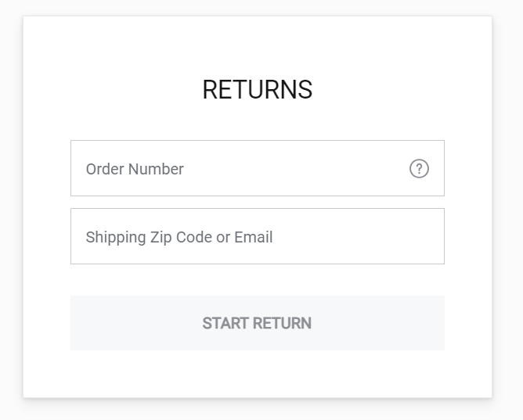Click the grey START RETURN label
Image resolution: width=523 pixels, height=420 pixels.
click(x=257, y=323)
